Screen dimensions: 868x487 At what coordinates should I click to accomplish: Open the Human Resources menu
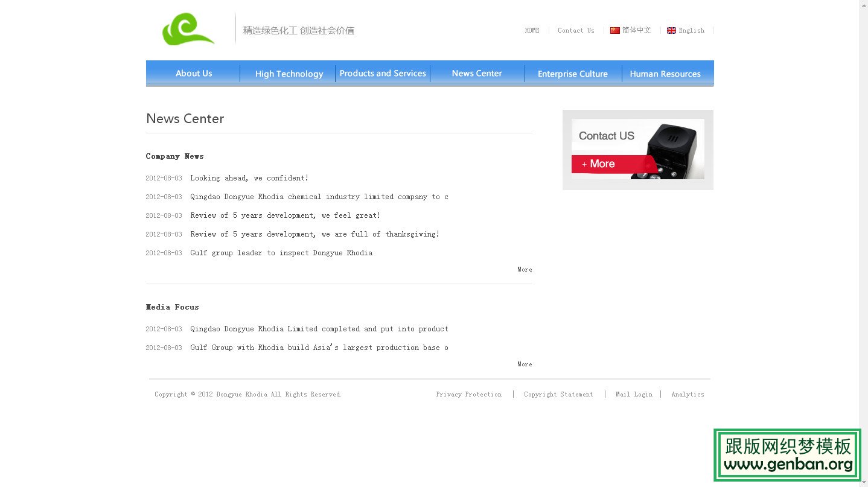665,73
